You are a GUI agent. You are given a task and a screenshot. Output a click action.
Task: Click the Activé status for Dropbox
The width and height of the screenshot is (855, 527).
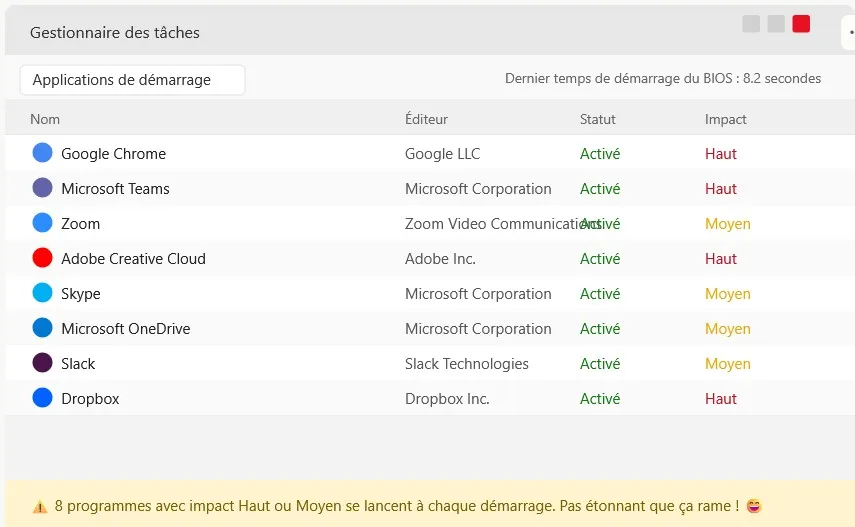[600, 399]
